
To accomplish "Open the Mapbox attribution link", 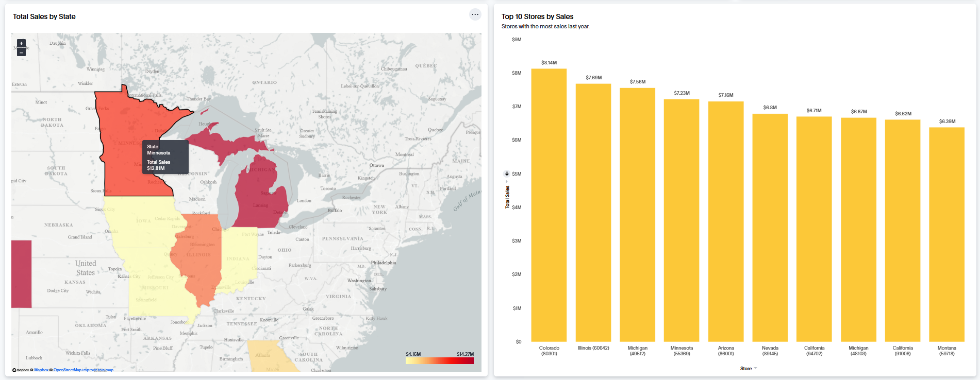I will click(41, 370).
